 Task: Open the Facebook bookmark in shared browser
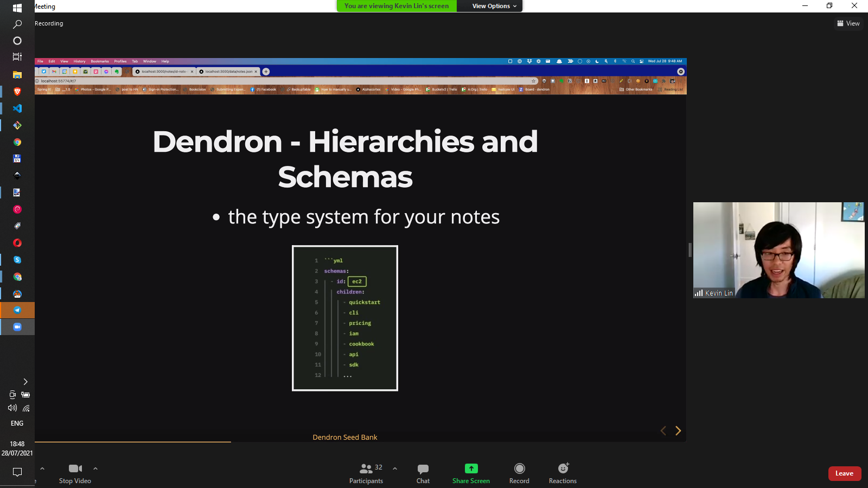(264, 89)
